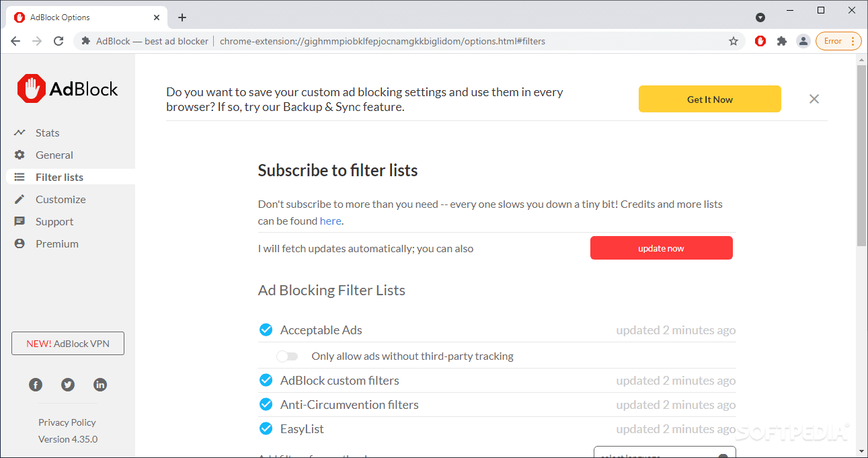Click the 'Subscribe to filter lists' heading
This screenshot has height=458, width=868.
(338, 170)
